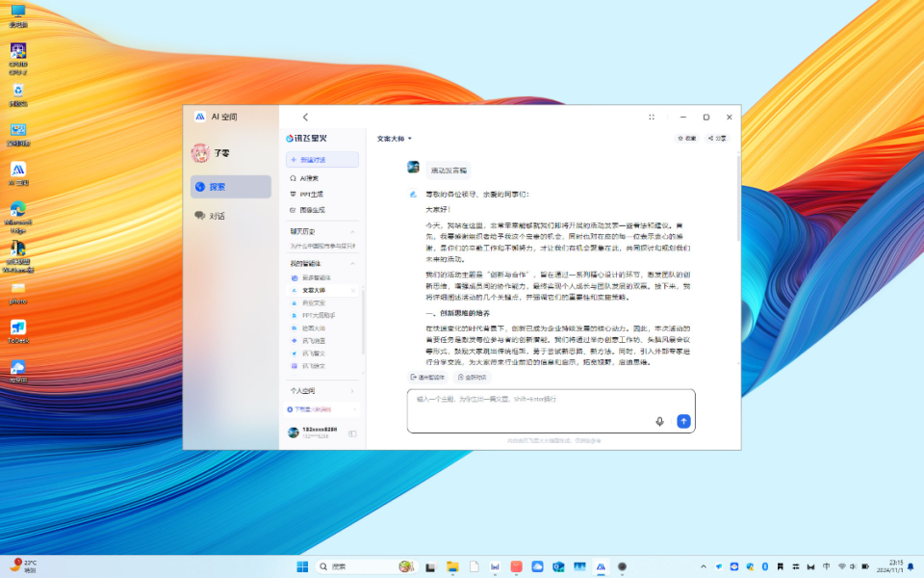
Task: Click the blue cloud icon on the taskbar
Action: 537,566
